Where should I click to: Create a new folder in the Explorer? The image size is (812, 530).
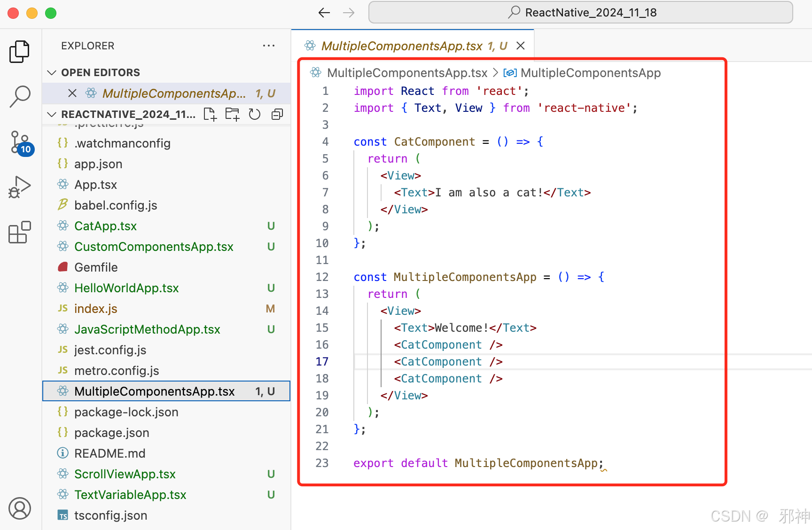pyautogui.click(x=232, y=114)
